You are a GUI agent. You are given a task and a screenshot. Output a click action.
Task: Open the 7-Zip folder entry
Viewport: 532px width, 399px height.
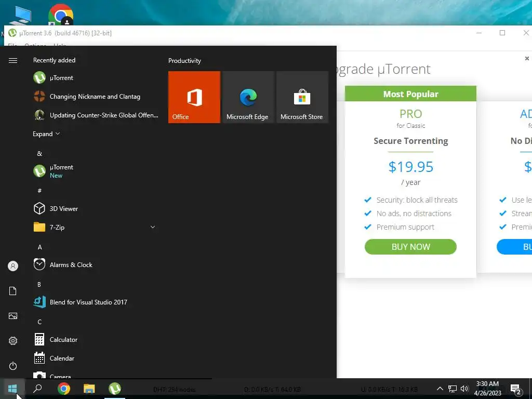click(95, 227)
